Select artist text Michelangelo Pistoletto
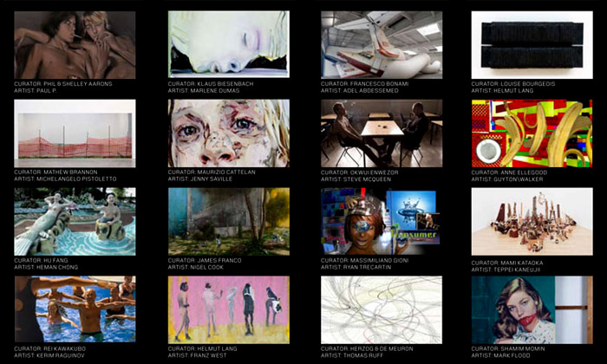This screenshot has height=364, width=607. coord(65,179)
